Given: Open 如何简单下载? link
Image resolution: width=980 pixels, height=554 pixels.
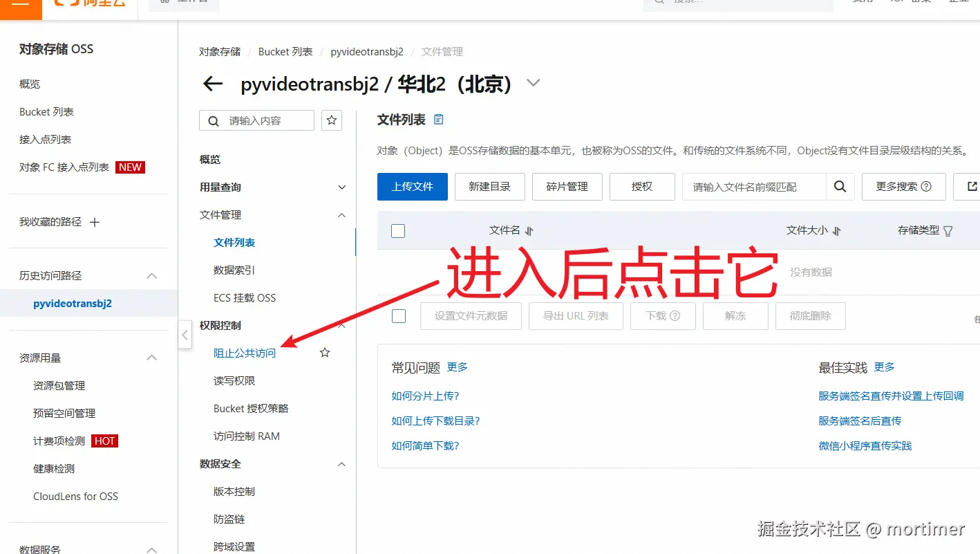Looking at the screenshot, I should click(x=425, y=445).
